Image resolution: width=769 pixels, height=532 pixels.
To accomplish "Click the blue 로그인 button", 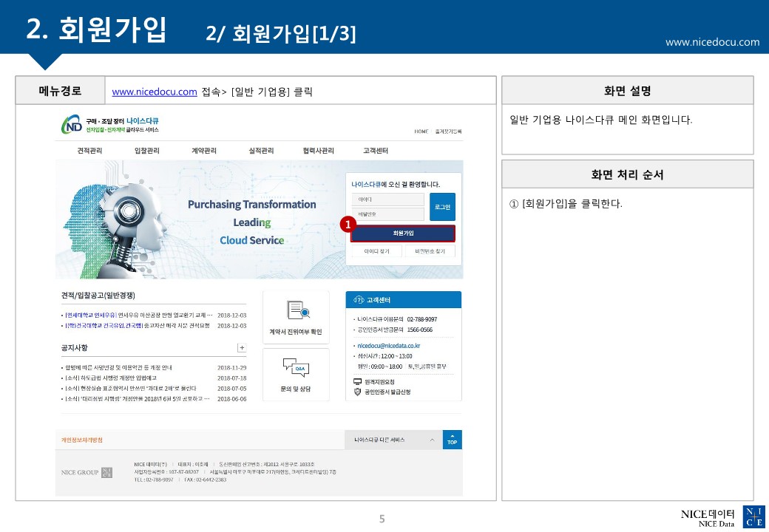I will [x=442, y=207].
